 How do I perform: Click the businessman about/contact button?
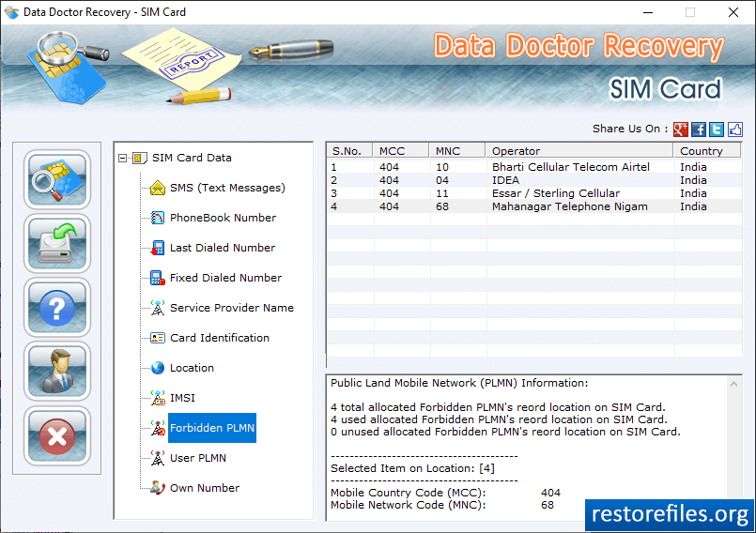57,372
